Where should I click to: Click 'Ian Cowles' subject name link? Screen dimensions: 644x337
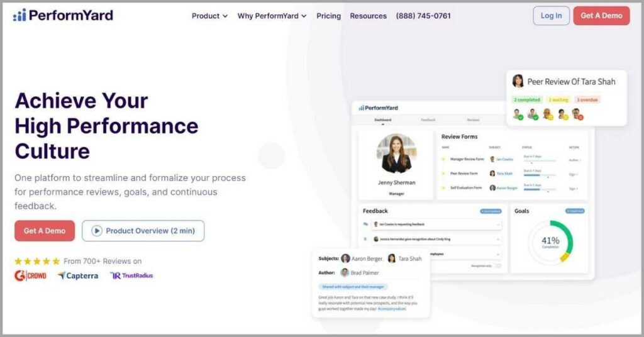(x=505, y=159)
